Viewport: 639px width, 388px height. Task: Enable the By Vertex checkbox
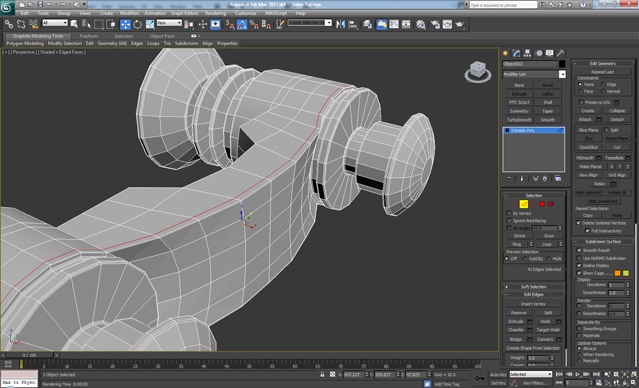click(x=509, y=214)
